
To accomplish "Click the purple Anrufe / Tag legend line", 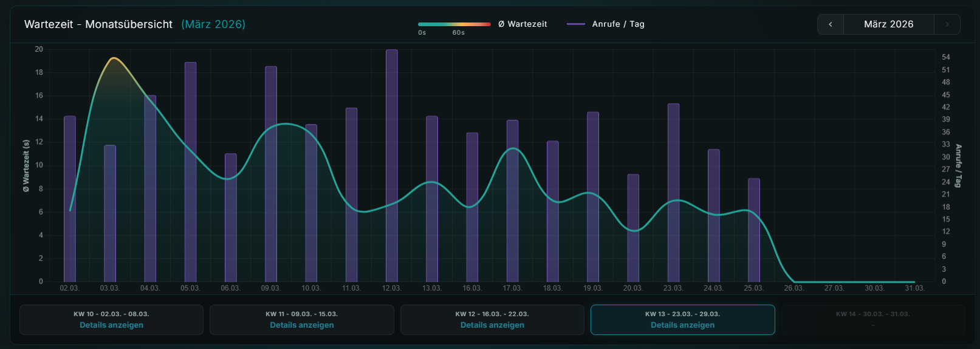I will (575, 24).
